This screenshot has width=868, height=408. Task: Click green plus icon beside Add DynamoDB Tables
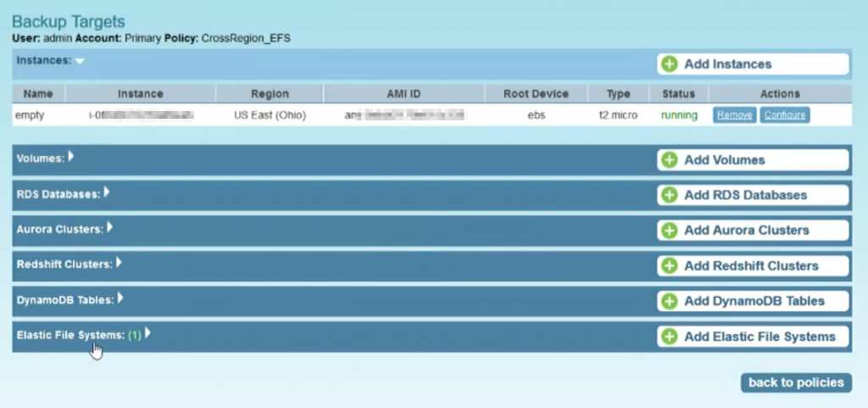pyautogui.click(x=670, y=301)
